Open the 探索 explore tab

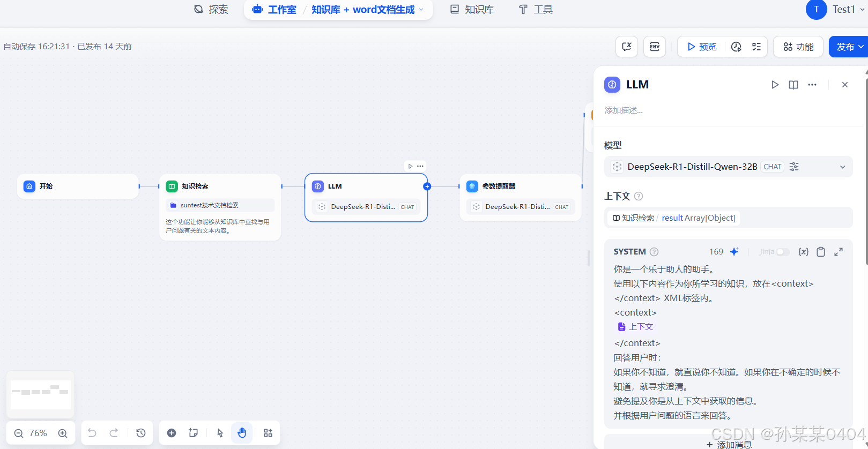(211, 9)
